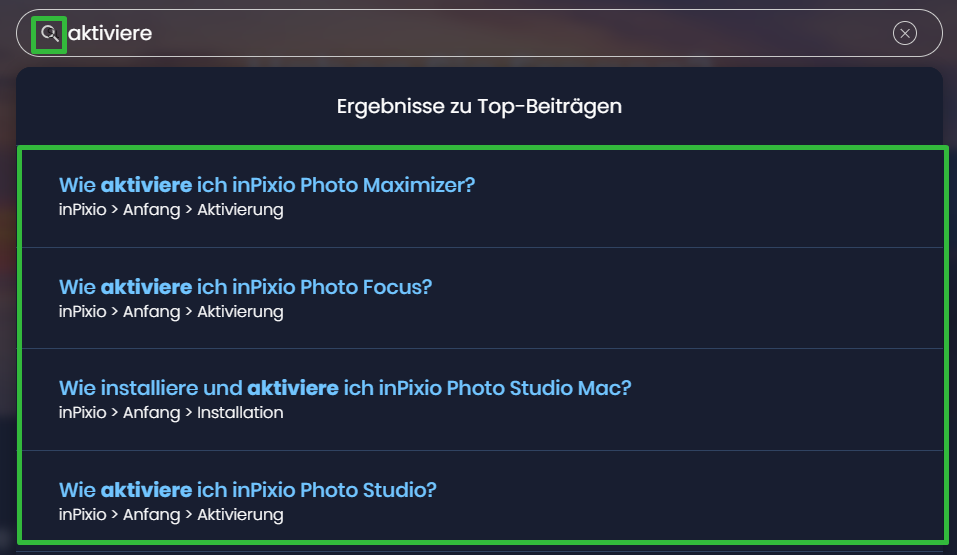Viewport: 957px width, 555px height.
Task: Open 'Wie aktiviere ich inPixio Photo Focus?'
Action: pos(245,287)
